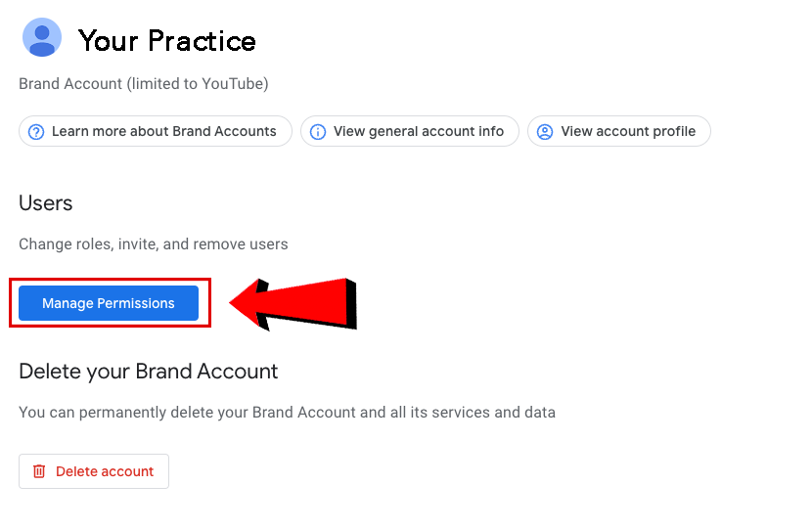This screenshot has width=812, height=529.
Task: Click the big red arrow annotation
Action: 293,304
